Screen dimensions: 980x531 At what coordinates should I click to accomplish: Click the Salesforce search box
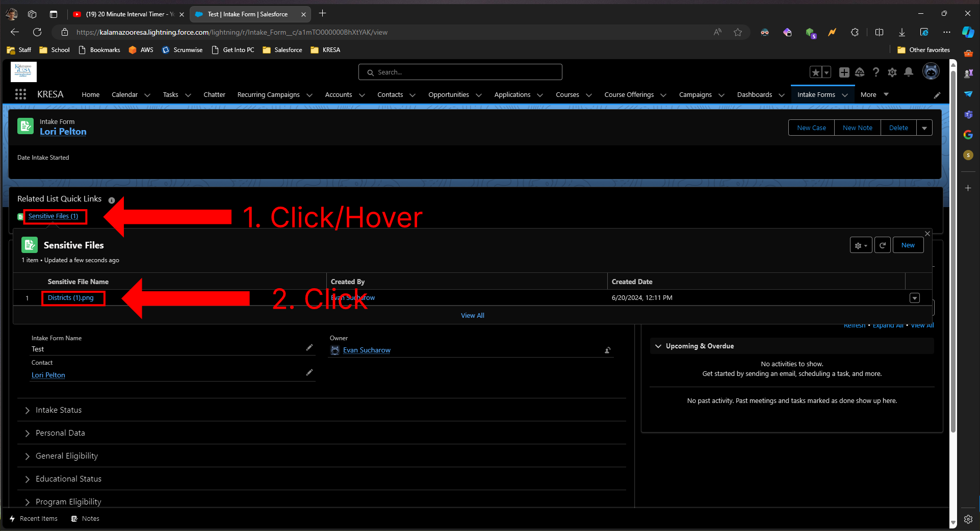tap(460, 72)
